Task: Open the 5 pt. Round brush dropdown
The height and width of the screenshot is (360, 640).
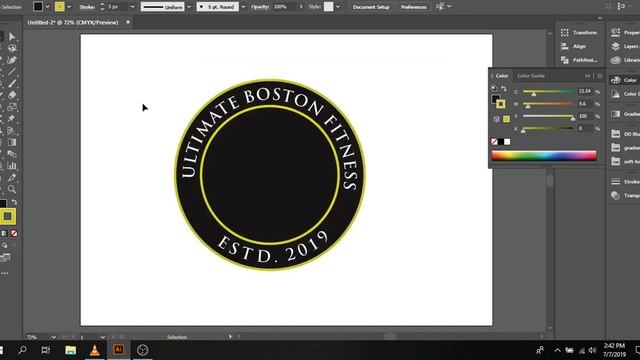Action: point(243,7)
